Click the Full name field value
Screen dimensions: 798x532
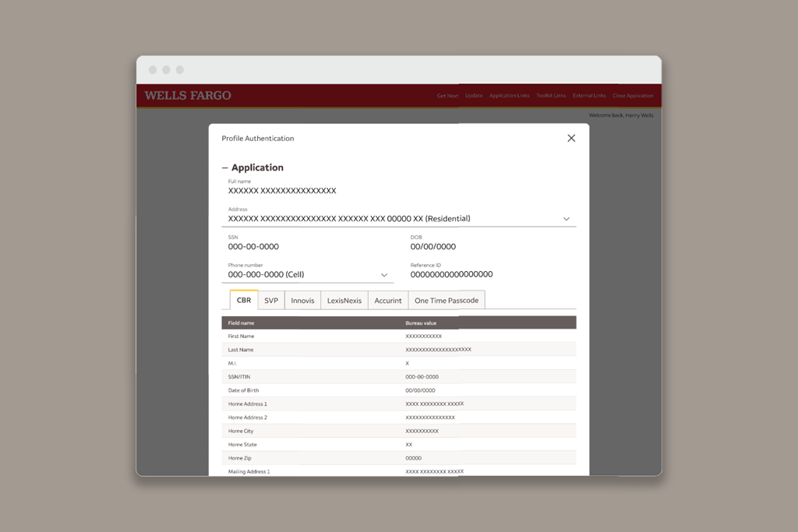(282, 191)
